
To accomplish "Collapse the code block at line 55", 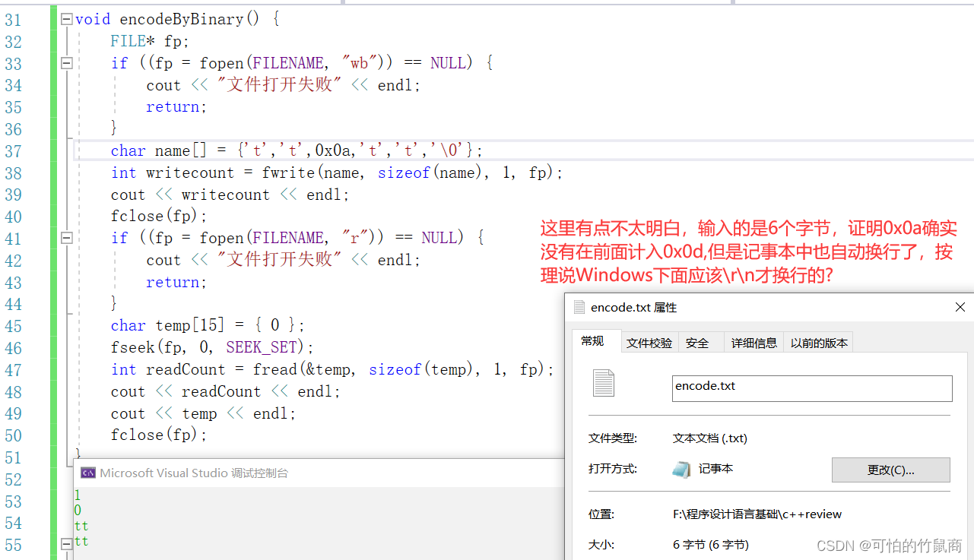I will 67,543.
